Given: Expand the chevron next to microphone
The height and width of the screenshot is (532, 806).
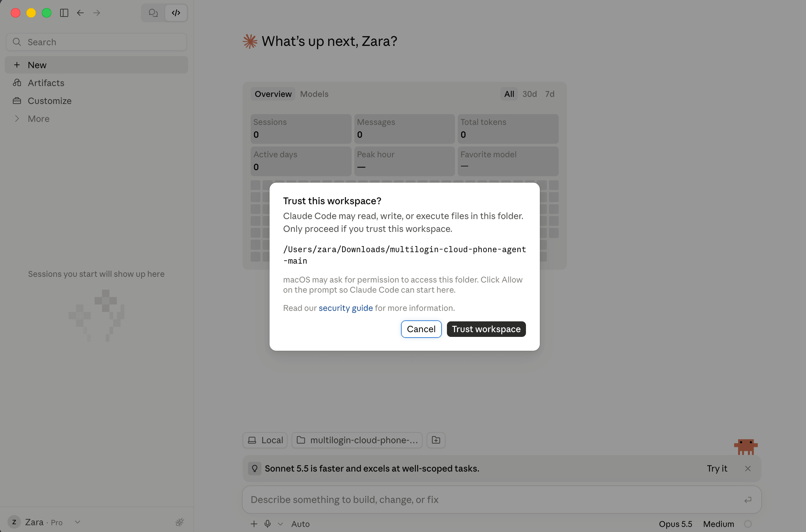Looking at the screenshot, I should click(x=280, y=524).
